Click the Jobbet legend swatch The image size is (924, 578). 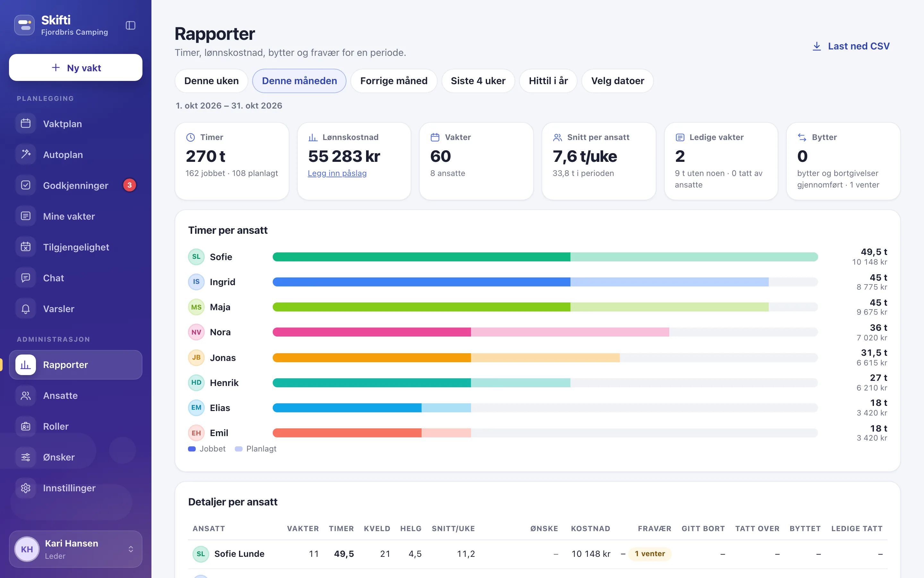(192, 449)
